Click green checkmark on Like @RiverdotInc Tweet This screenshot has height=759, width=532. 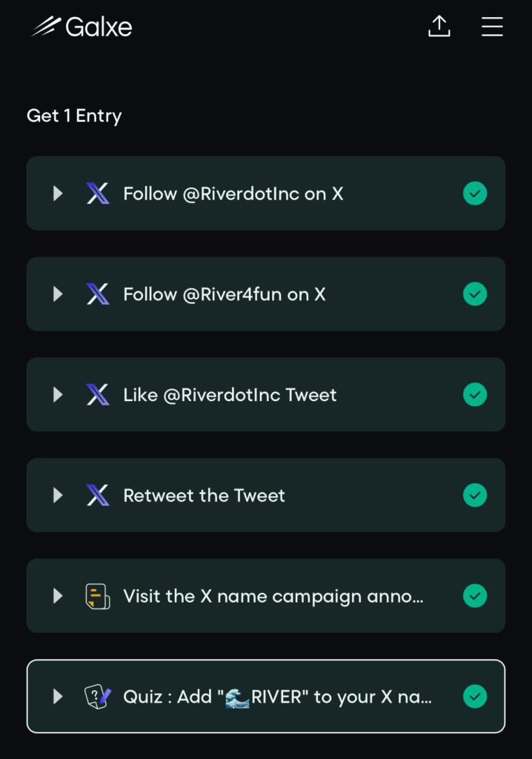tap(475, 395)
